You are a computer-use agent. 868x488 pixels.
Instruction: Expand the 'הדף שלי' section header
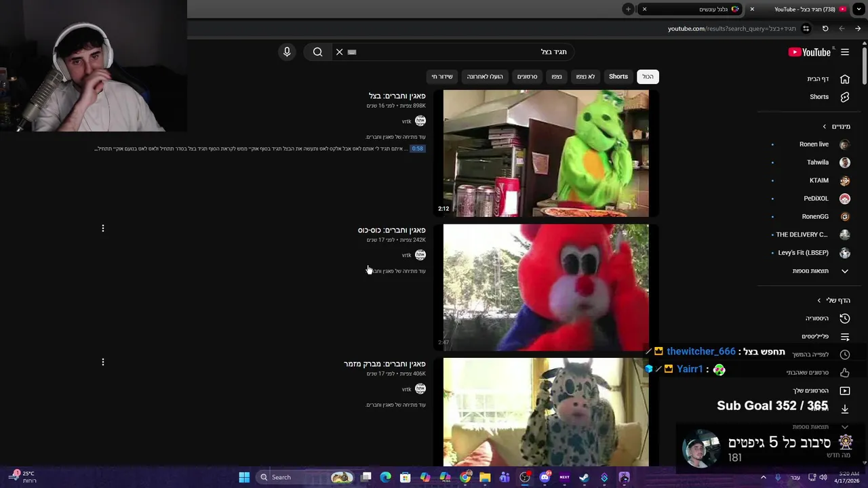tap(833, 300)
